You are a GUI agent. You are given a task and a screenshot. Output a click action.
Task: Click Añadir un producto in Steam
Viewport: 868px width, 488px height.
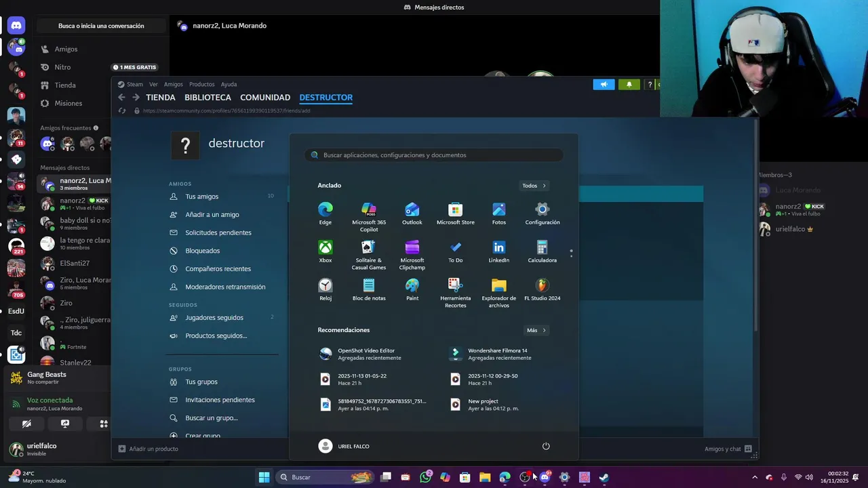pyautogui.click(x=149, y=449)
